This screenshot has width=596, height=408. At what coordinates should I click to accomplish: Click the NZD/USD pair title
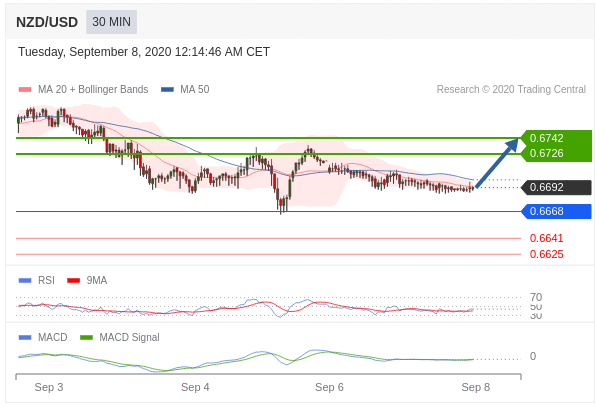[x=47, y=22]
